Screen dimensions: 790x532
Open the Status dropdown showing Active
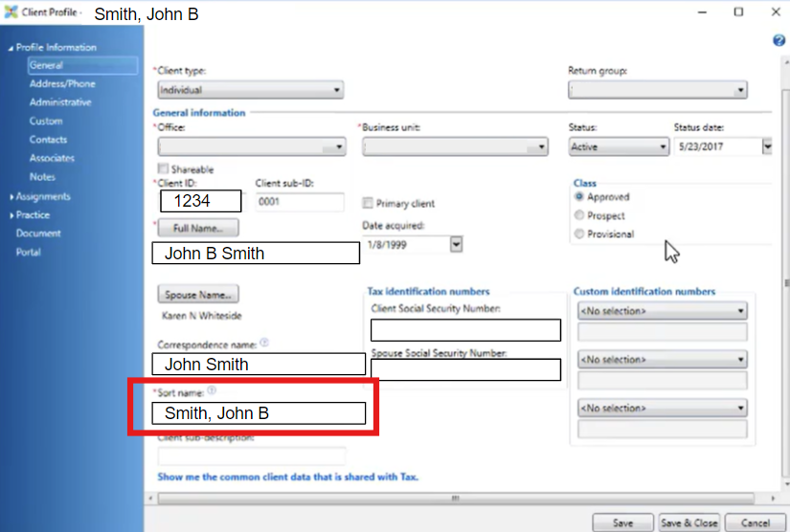point(620,147)
